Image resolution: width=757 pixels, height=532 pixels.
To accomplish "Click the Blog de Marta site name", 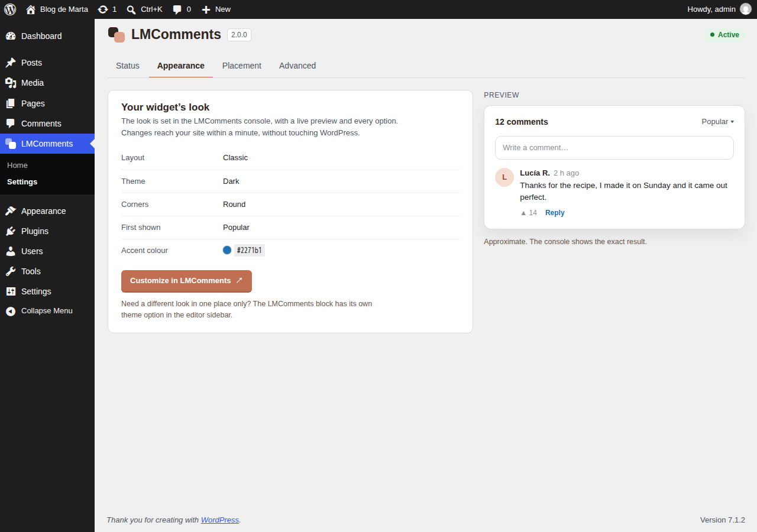I will (64, 9).
